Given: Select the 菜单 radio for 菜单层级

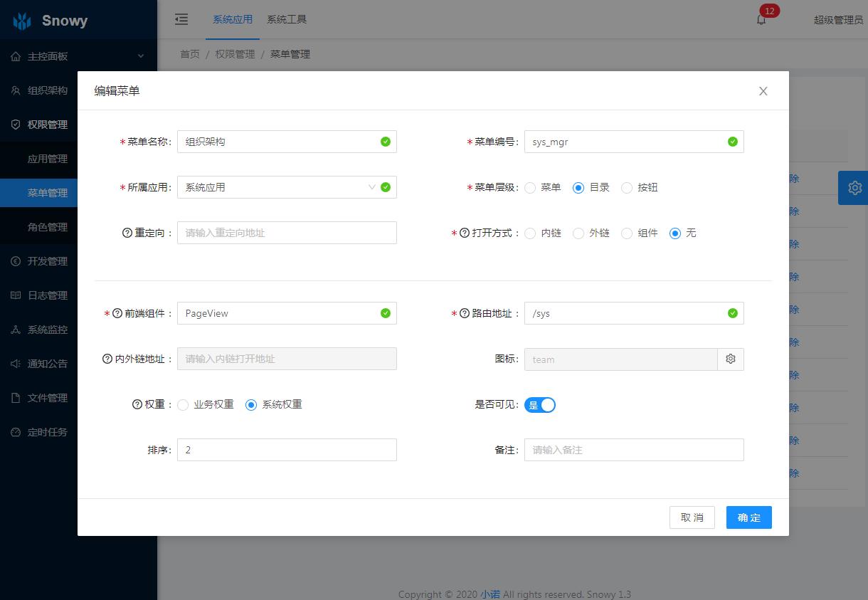Looking at the screenshot, I should coord(530,187).
